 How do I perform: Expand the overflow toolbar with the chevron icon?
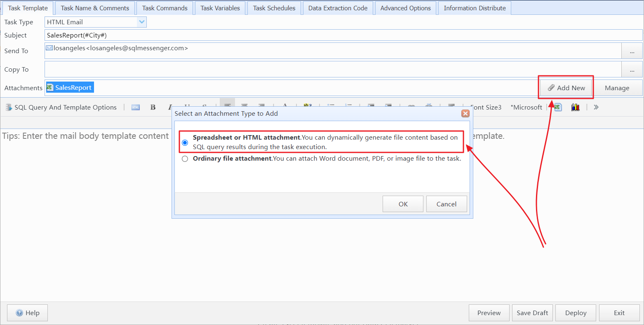[595, 107]
